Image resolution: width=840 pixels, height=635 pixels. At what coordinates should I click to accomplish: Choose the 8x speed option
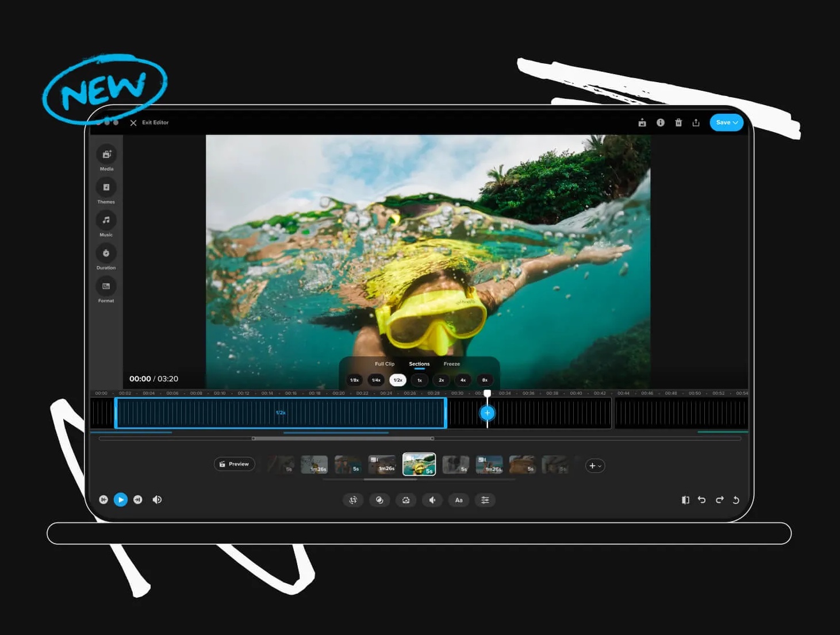click(x=485, y=380)
